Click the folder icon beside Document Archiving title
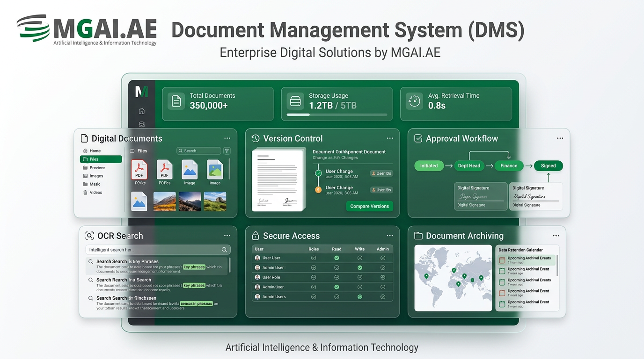Viewport: 644px width, 359px height. pyautogui.click(x=418, y=236)
